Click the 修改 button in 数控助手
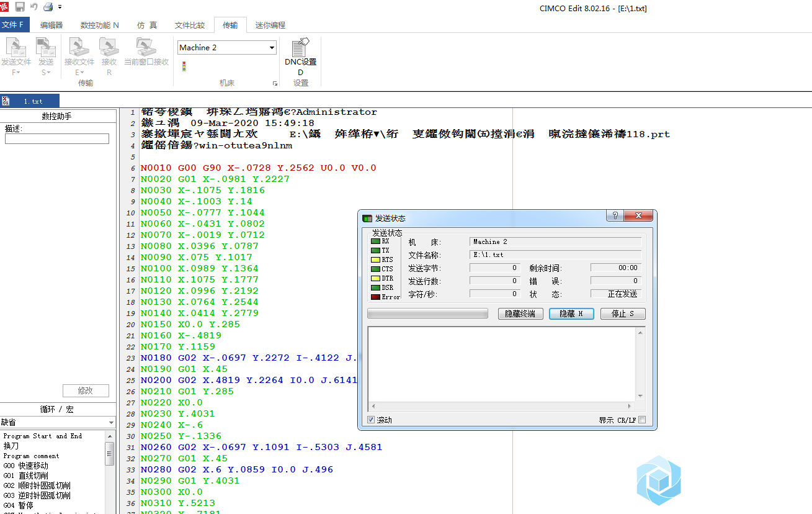 coord(86,390)
